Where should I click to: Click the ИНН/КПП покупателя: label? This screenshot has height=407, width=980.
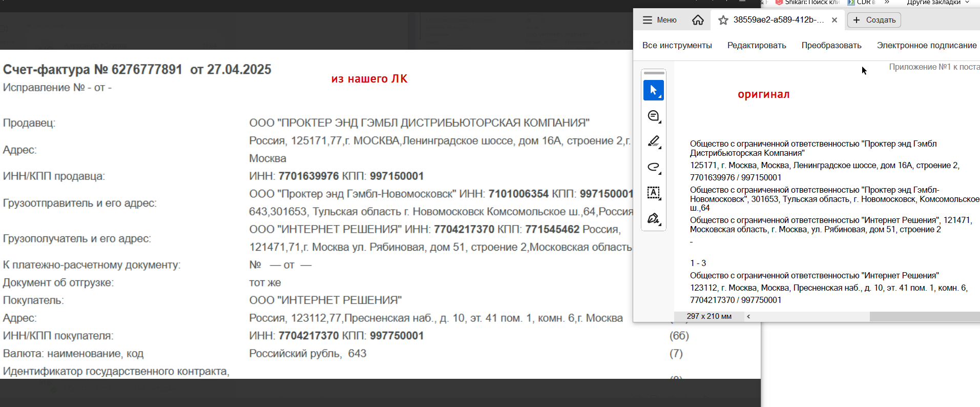58,336
